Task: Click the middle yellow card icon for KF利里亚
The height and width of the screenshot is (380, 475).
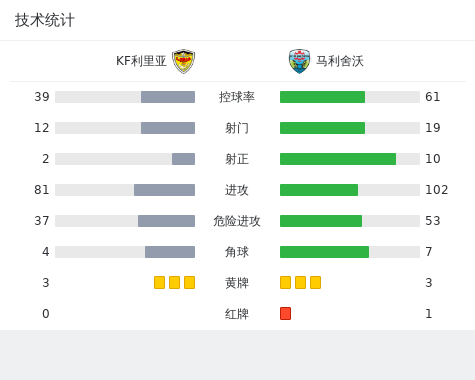Action: click(x=174, y=282)
